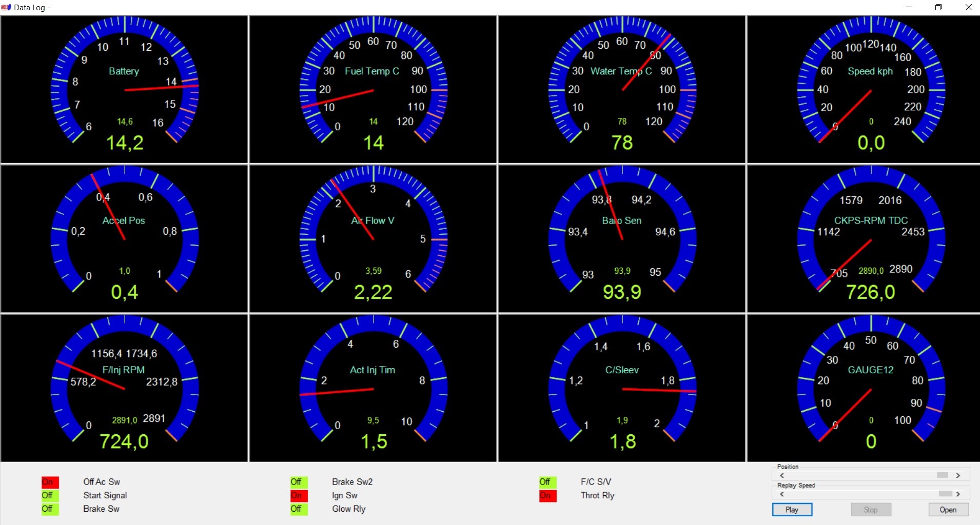This screenshot has width=980, height=525.
Task: Select the Accel Pos gauge label
Action: click(x=124, y=220)
